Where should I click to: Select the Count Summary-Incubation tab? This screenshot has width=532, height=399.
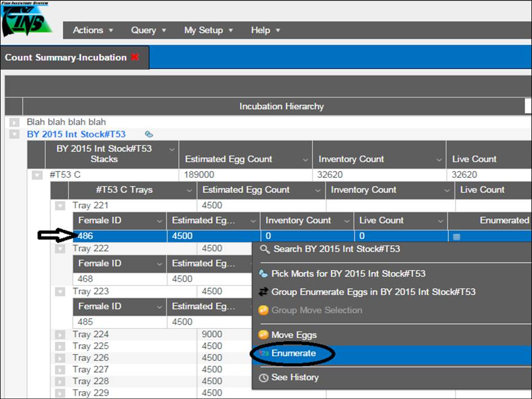(66, 57)
